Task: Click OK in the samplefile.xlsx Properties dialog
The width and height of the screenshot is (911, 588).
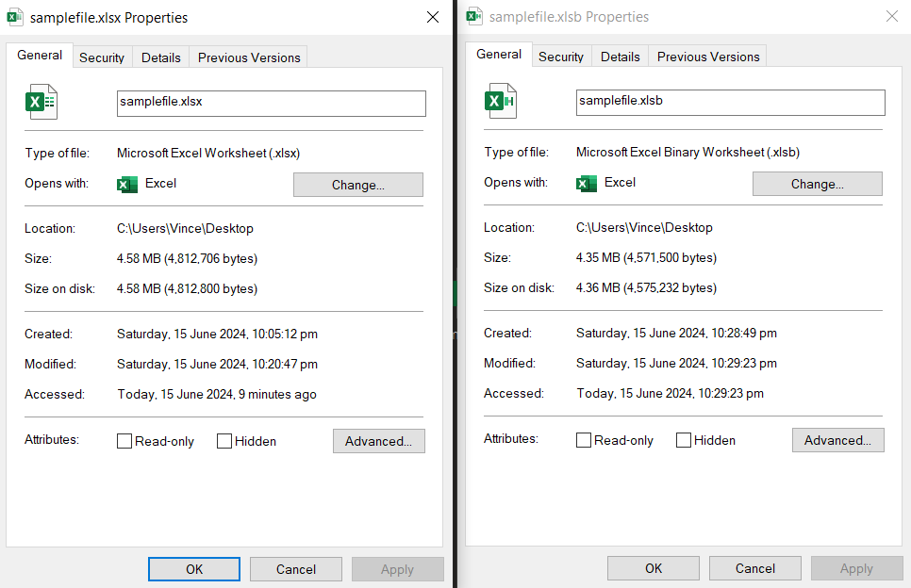Action: point(193,568)
